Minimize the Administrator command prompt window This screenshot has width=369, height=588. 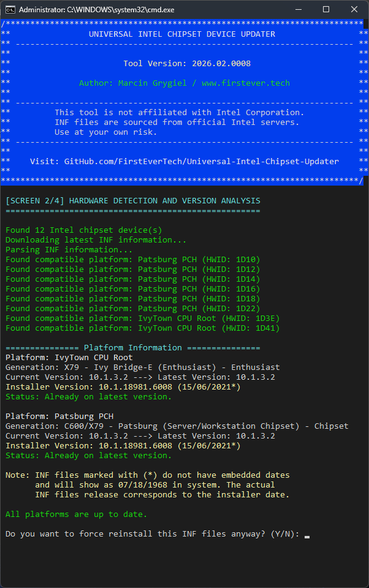[299, 9]
